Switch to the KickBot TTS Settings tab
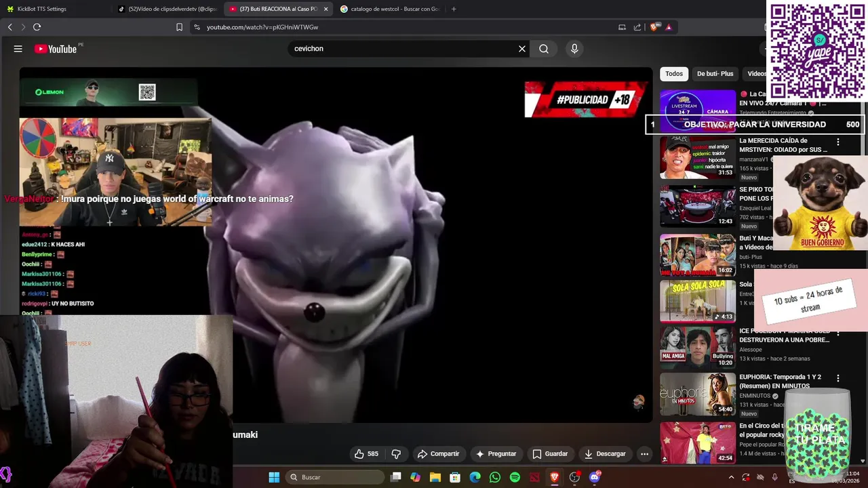868x488 pixels. pyautogui.click(x=56, y=9)
